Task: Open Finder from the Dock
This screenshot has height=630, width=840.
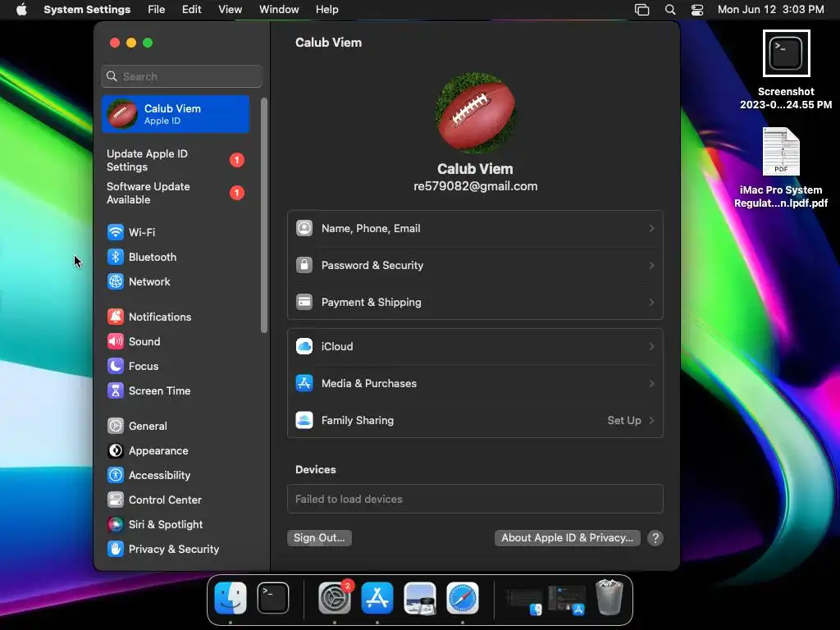Action: click(x=231, y=598)
